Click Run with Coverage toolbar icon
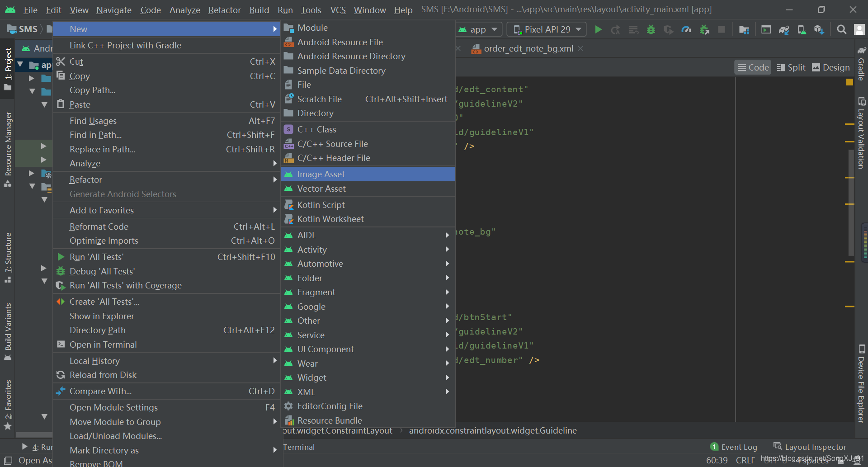The height and width of the screenshot is (467, 868). coord(669,30)
